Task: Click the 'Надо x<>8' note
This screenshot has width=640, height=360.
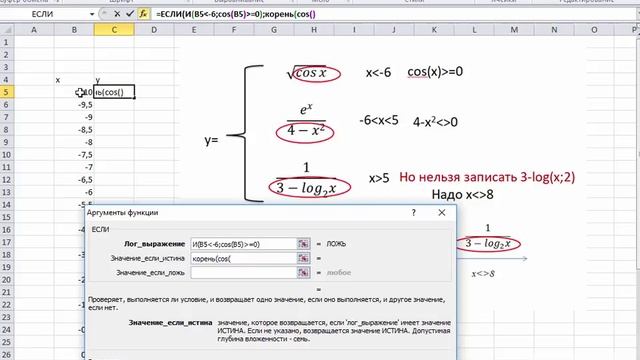Action: click(x=462, y=194)
